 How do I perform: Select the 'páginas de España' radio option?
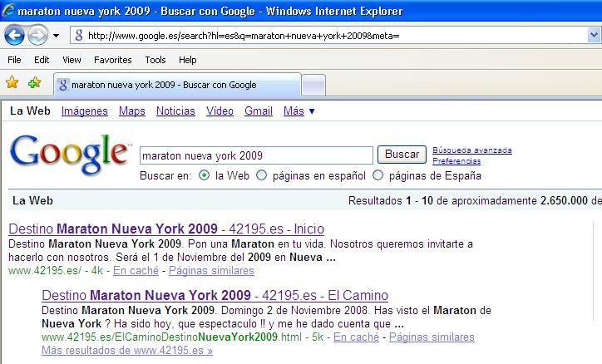(378, 175)
